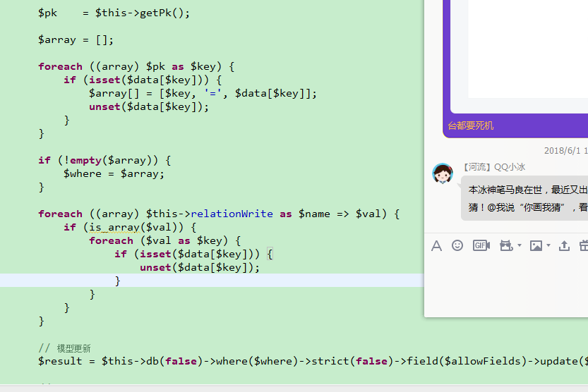
Task: Click the sender name 【河流】QQ小冰
Action: coord(493,167)
